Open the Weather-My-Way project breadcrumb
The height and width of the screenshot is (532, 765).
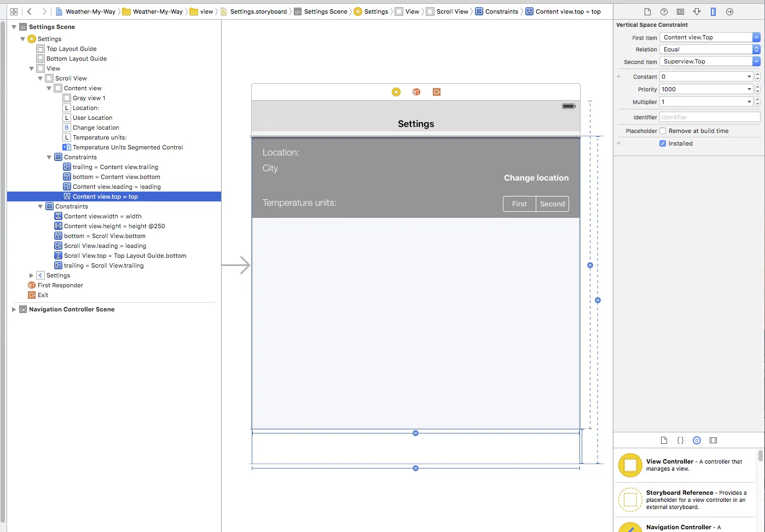click(x=85, y=11)
